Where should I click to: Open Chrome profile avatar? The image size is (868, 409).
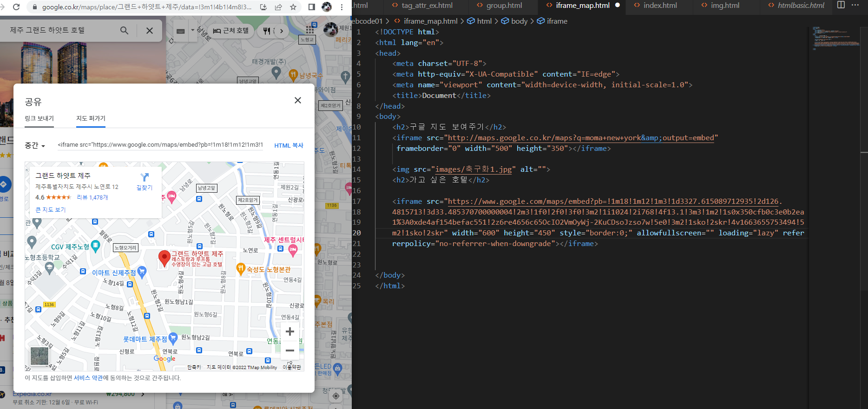[x=327, y=7]
